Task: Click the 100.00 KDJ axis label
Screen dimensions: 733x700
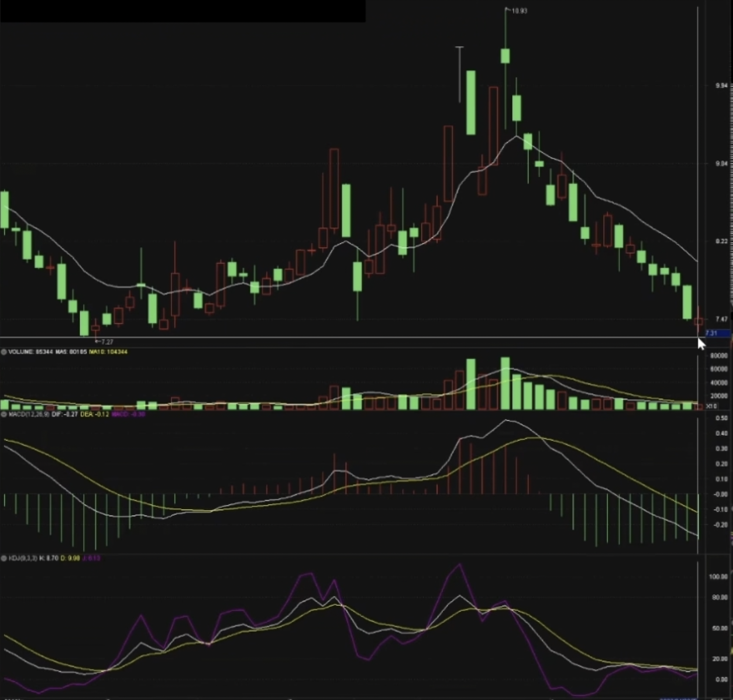Action: pos(718,576)
